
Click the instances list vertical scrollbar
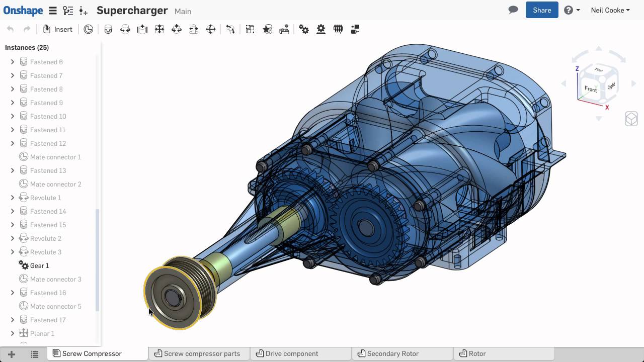98,259
